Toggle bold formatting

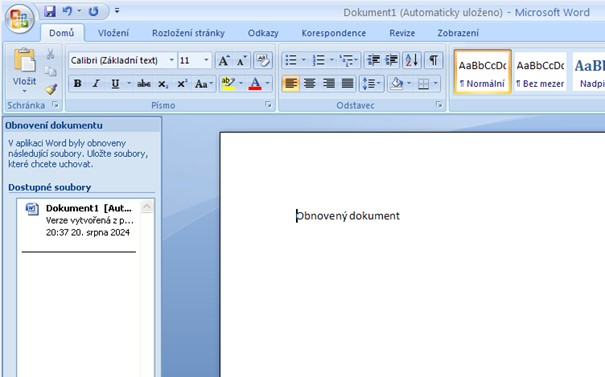(x=78, y=84)
